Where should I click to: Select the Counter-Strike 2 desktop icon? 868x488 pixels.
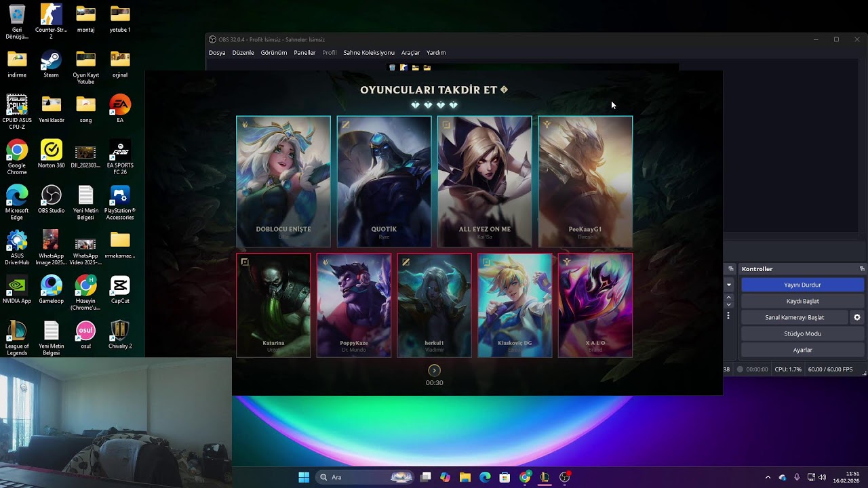pos(51,22)
